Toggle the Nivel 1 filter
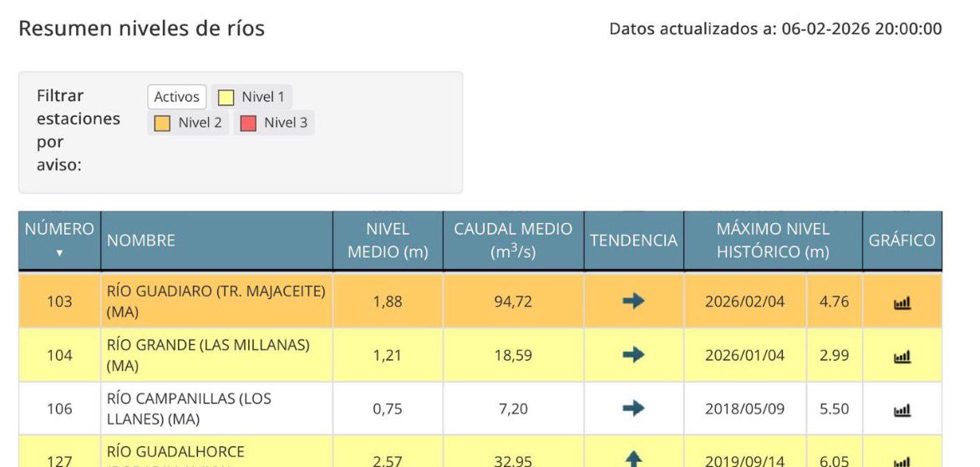 point(252,97)
